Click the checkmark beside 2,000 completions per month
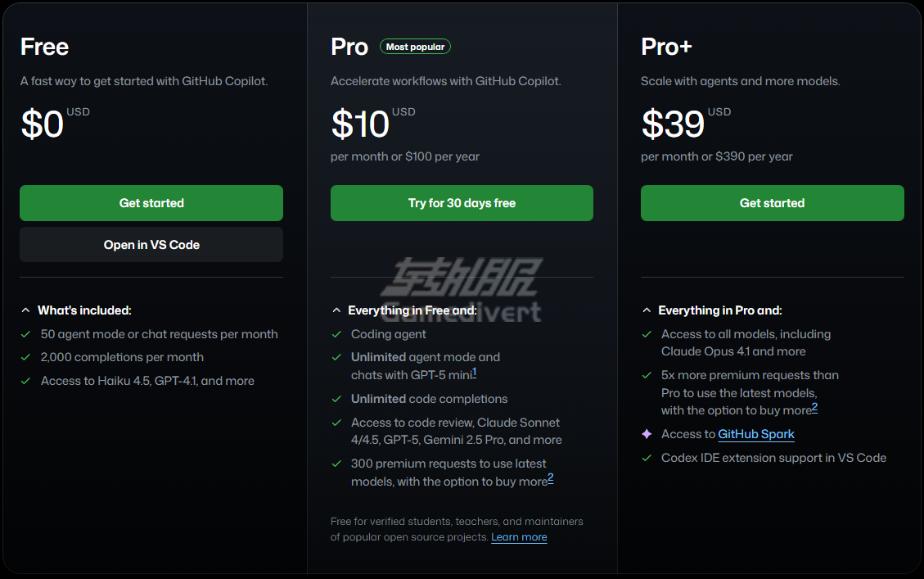924x579 pixels. point(26,357)
